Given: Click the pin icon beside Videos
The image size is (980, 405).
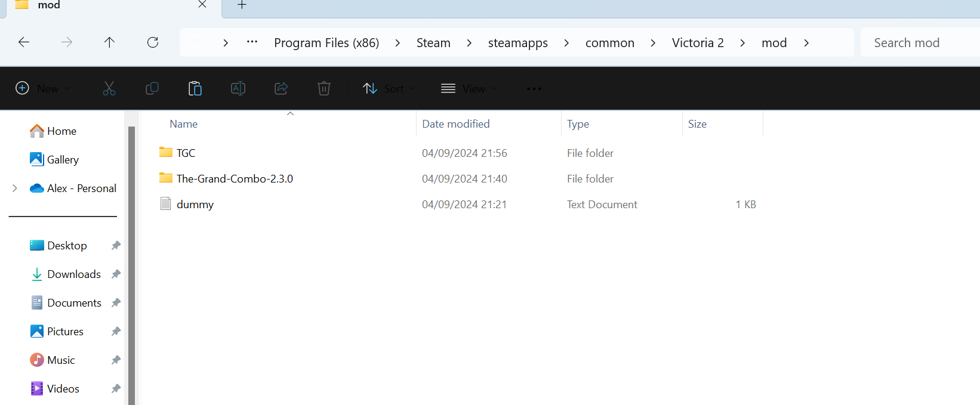Looking at the screenshot, I should tap(116, 388).
